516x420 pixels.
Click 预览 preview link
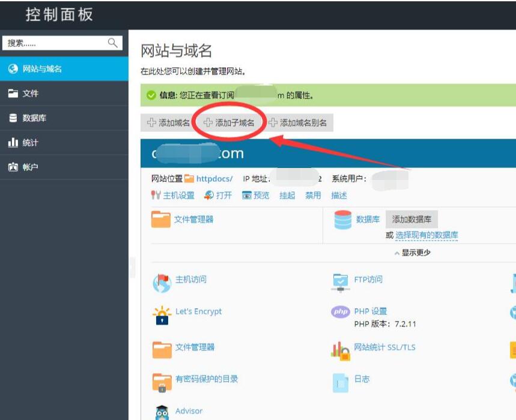point(261,196)
